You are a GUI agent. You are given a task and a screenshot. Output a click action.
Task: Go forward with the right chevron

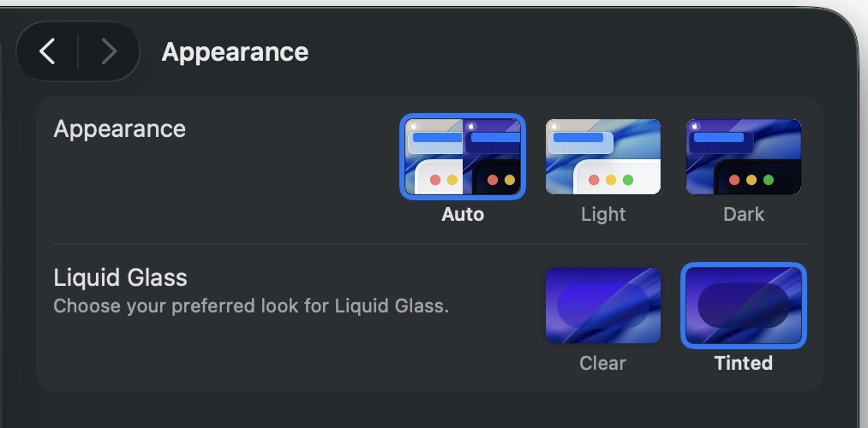point(109,52)
